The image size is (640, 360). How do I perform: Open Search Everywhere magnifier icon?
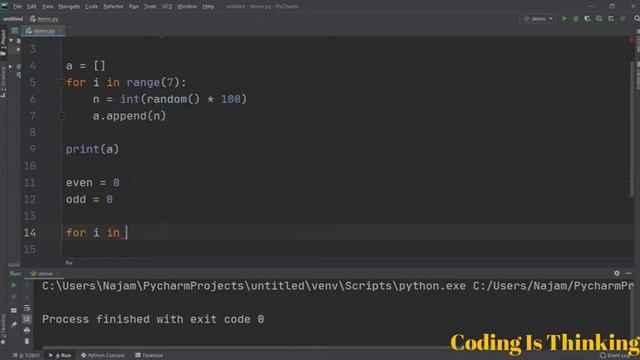(636, 19)
